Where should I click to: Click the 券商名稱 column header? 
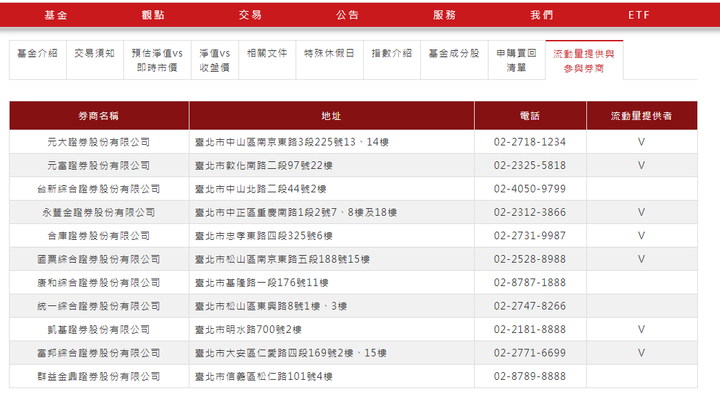(99, 116)
